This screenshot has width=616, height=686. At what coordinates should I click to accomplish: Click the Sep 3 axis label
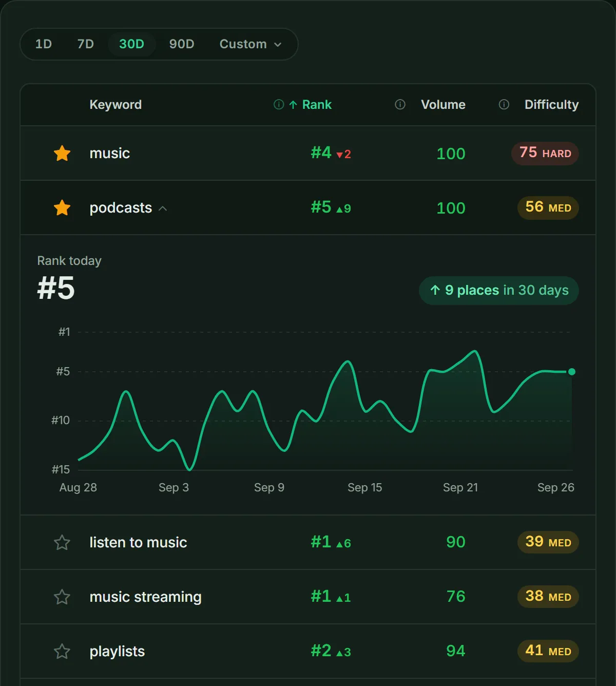(x=174, y=487)
